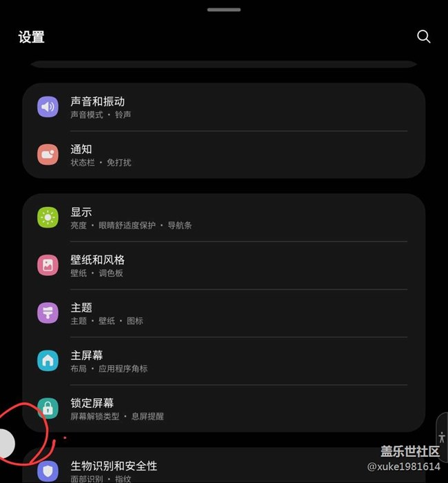Image resolution: width=448 pixels, height=483 pixels.
Task: Tap the purple speaker icon for sound
Action: tap(48, 107)
